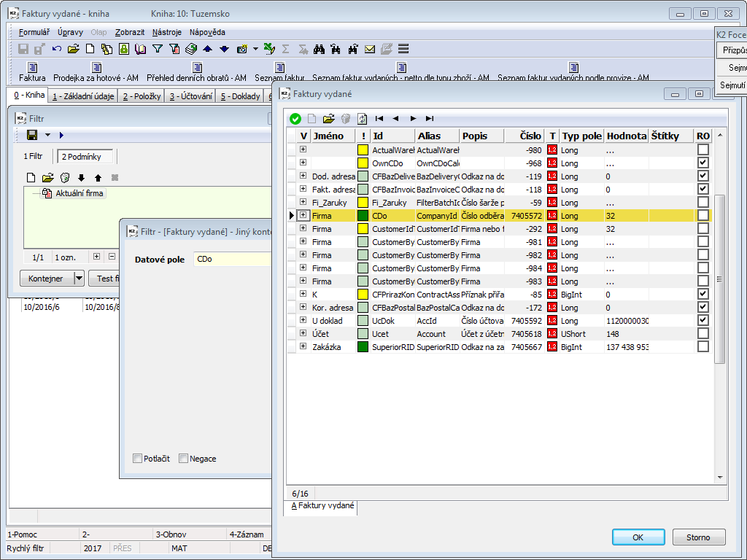This screenshot has height=560, width=747.
Task: Click the filter funnel icon in main toolbar
Action: click(x=157, y=49)
